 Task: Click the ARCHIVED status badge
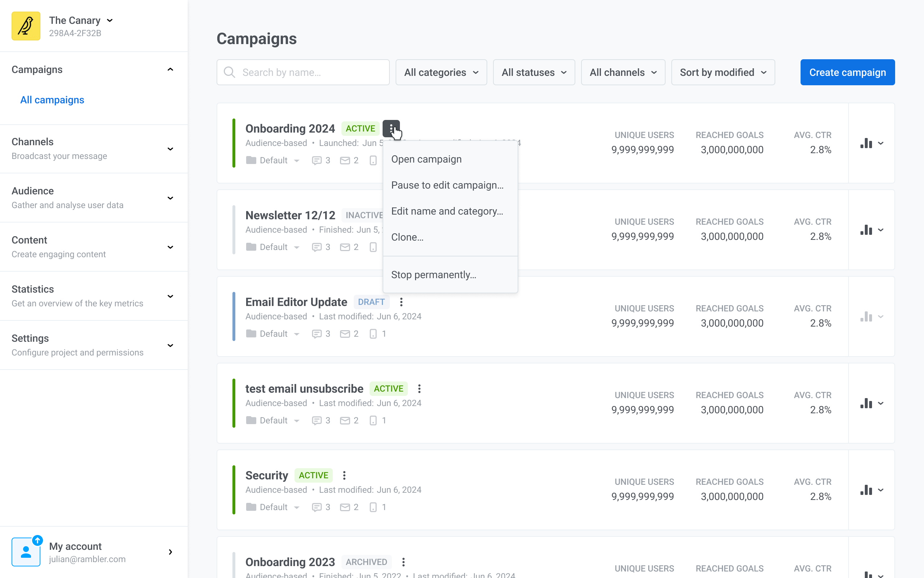pos(366,562)
